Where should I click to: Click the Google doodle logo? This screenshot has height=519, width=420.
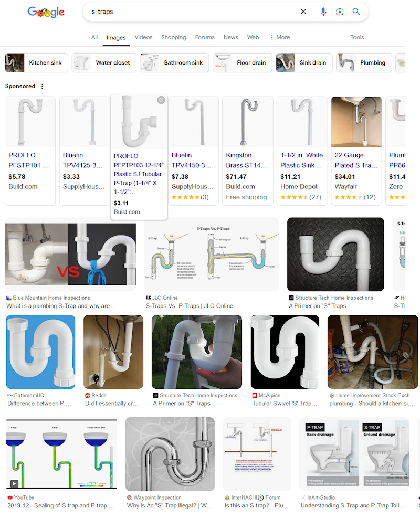click(x=46, y=12)
